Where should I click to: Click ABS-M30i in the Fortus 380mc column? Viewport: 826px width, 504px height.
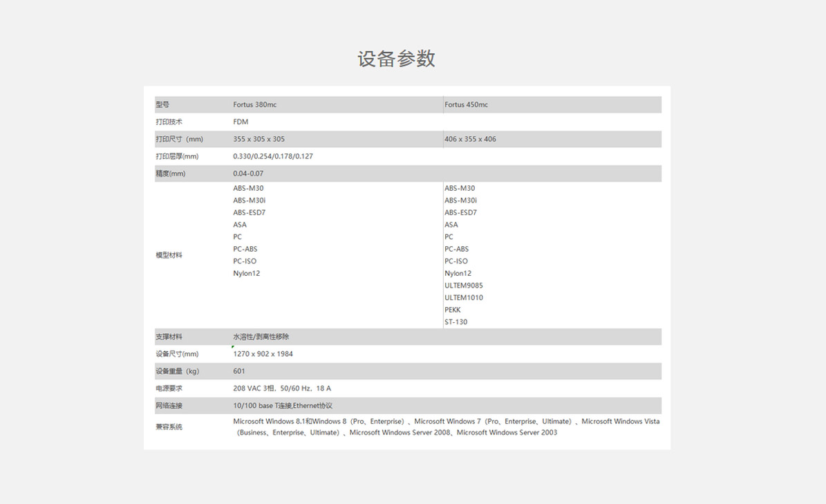[249, 200]
